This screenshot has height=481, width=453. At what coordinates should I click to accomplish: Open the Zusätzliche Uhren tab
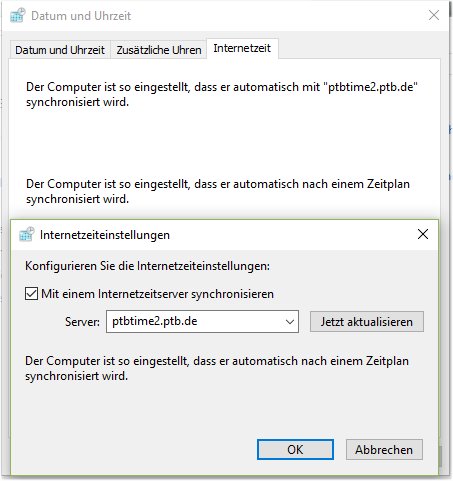click(x=159, y=50)
